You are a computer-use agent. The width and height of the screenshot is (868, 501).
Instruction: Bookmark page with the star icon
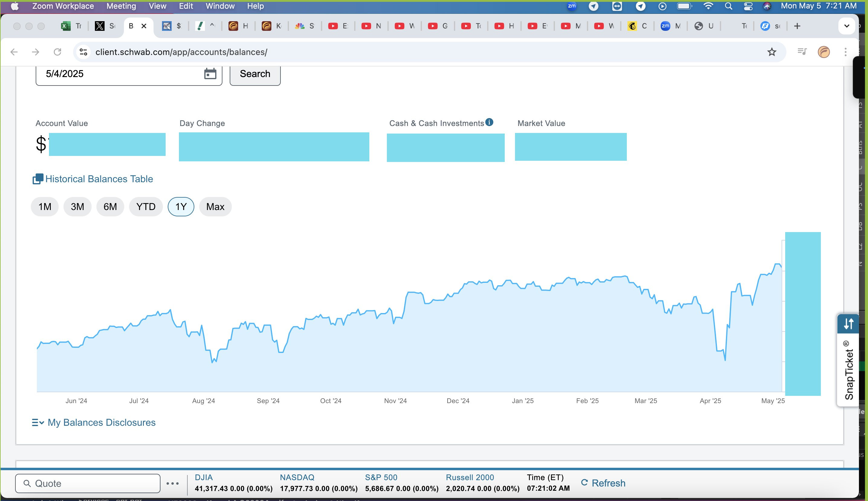772,52
